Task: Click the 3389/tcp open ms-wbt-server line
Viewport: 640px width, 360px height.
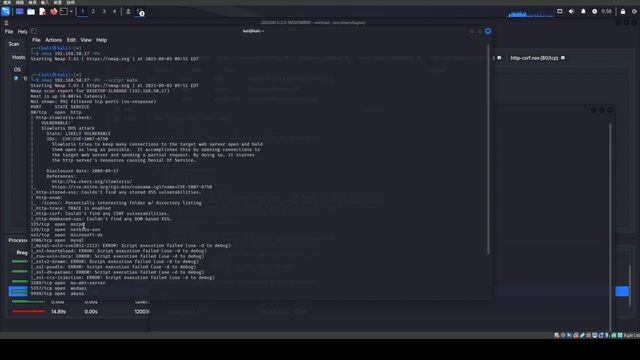Action: click(x=68, y=283)
